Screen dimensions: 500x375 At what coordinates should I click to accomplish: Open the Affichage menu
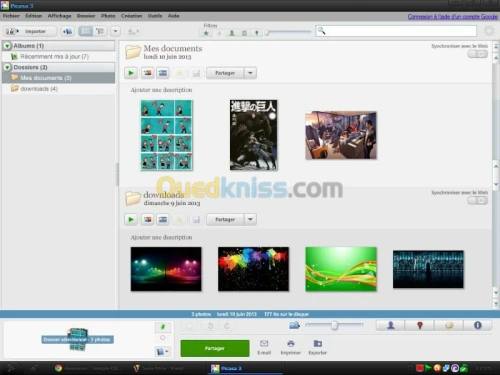(59, 16)
